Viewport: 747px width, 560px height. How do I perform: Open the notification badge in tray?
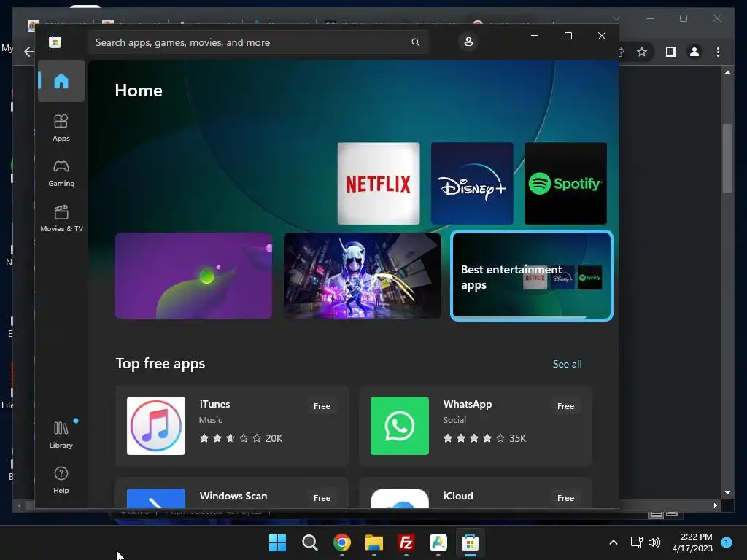point(727,542)
